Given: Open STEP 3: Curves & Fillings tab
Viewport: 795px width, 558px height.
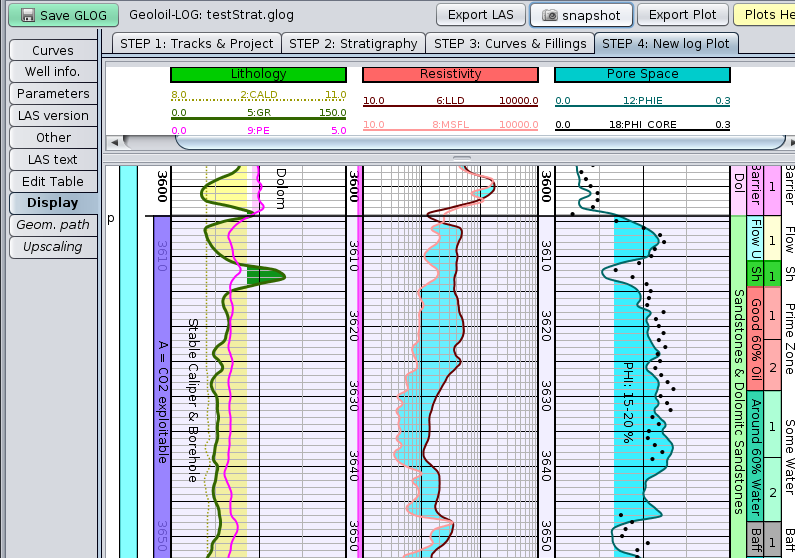Looking at the screenshot, I should [x=510, y=44].
